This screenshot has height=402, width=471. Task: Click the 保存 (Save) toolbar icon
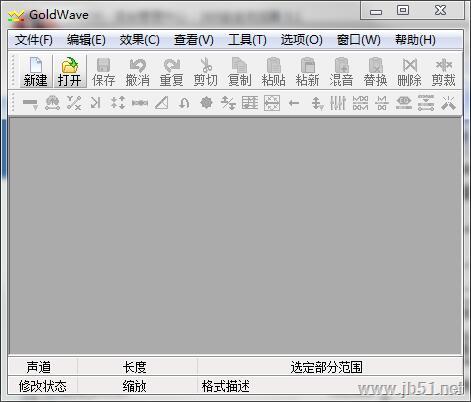tap(103, 65)
